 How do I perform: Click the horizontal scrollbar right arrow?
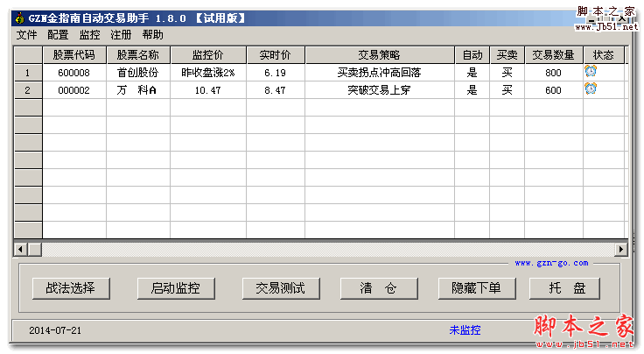[620, 249]
